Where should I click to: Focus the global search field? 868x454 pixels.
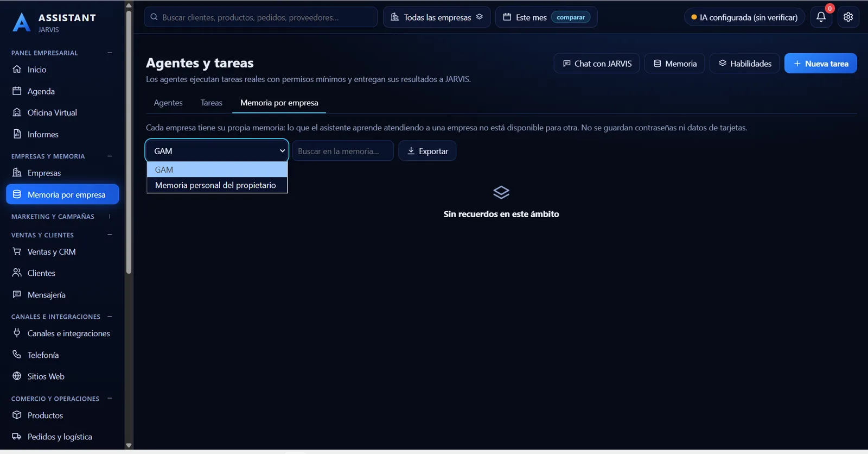tap(260, 17)
